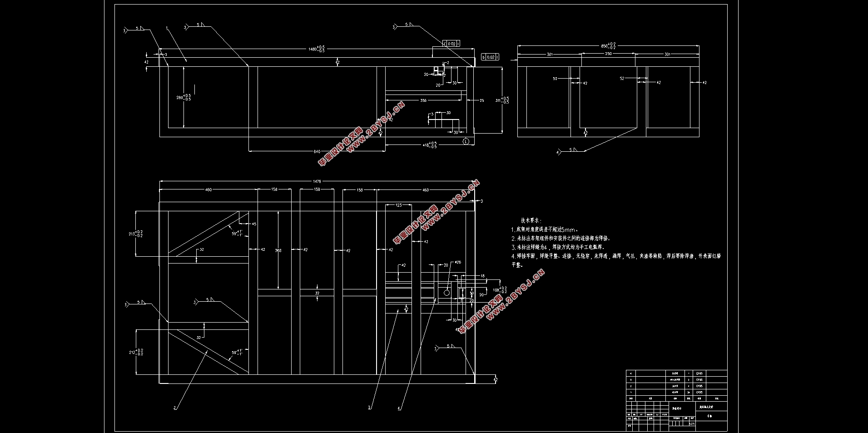The image size is (868, 433).
Task: Select the 1480 overall length dimension
Action: (316, 48)
